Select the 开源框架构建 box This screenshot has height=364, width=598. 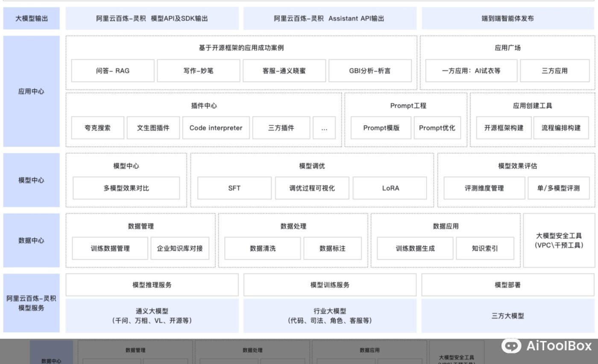504,128
